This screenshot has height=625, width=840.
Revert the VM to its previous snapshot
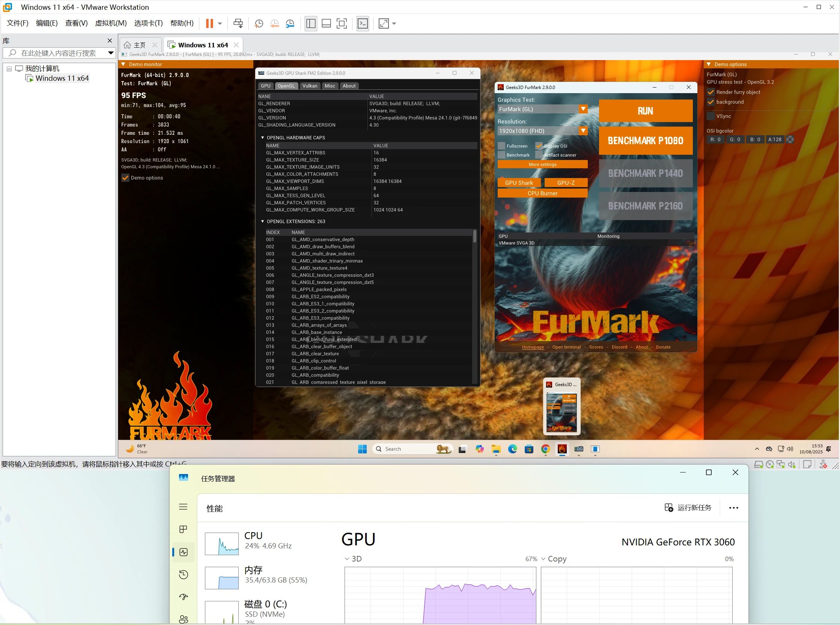pyautogui.click(x=274, y=23)
